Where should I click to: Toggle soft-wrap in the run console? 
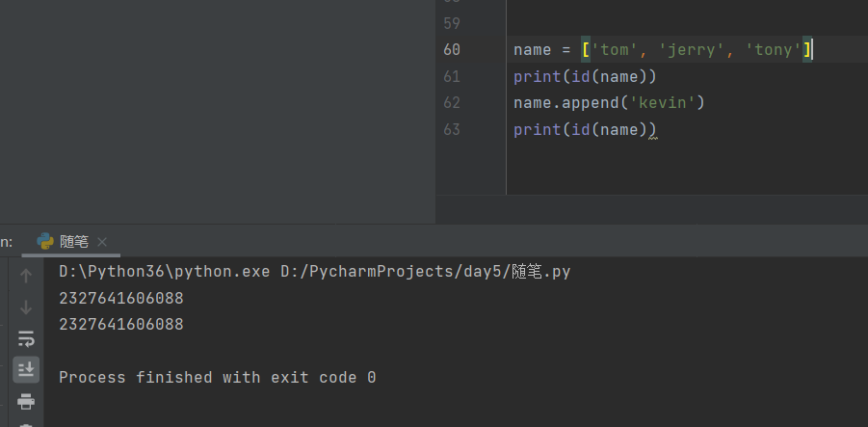pyautogui.click(x=26, y=338)
